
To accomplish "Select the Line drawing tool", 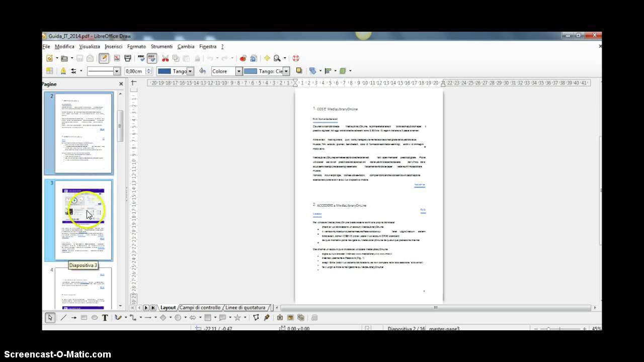I will 63,317.
